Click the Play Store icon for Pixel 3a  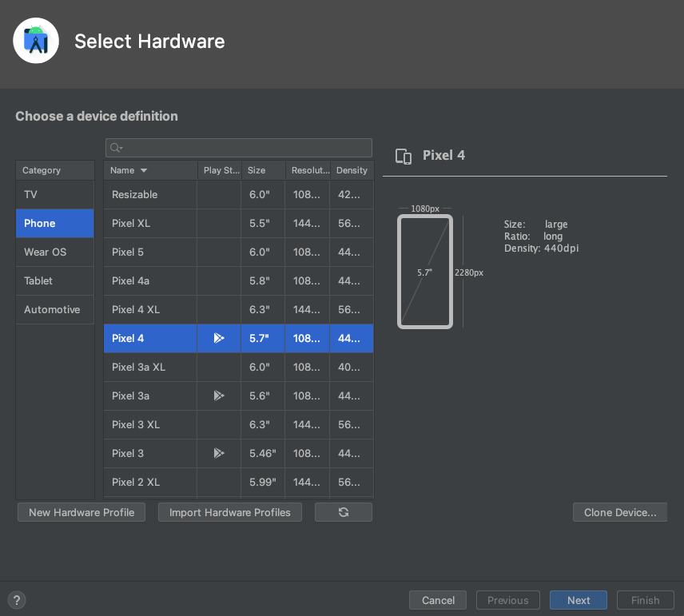pos(218,395)
